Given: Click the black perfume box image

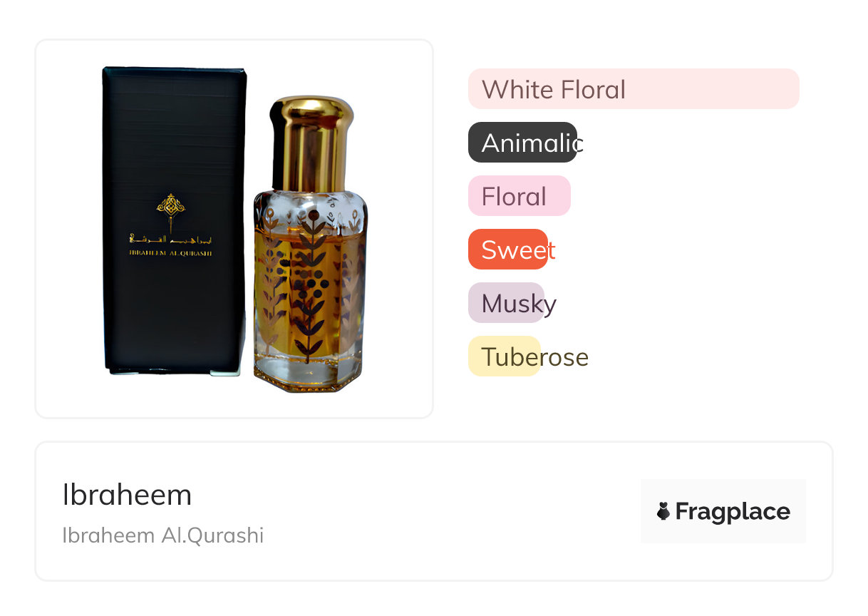Looking at the screenshot, I should (175, 221).
